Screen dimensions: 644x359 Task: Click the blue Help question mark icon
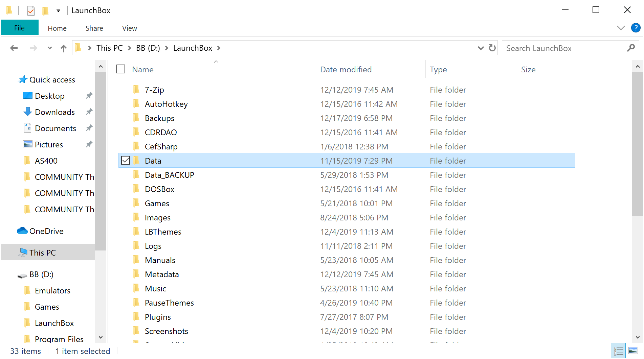tap(636, 28)
